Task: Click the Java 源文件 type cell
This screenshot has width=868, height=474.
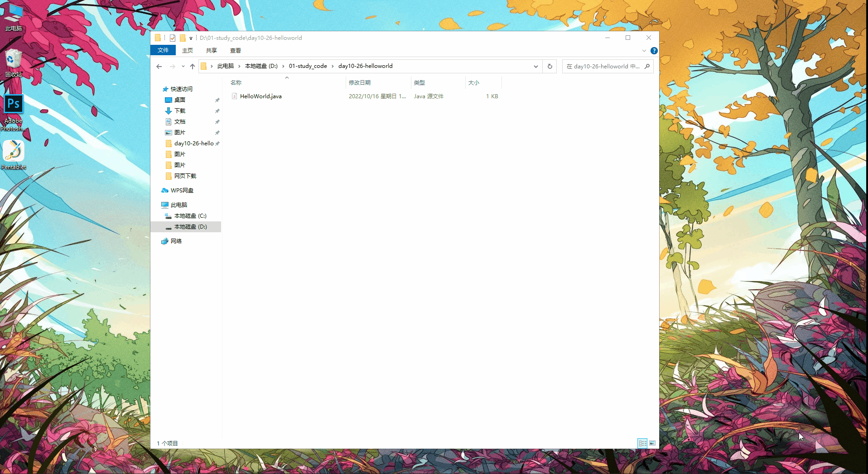Action: point(429,96)
